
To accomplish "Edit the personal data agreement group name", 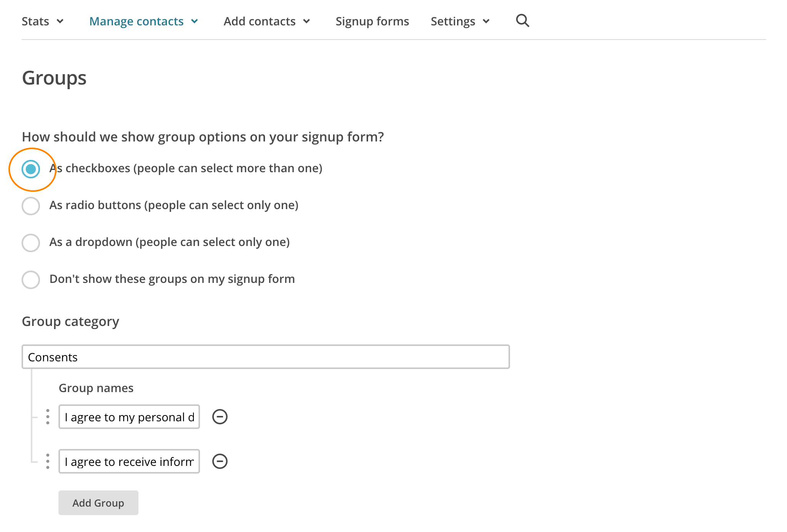I will [129, 416].
